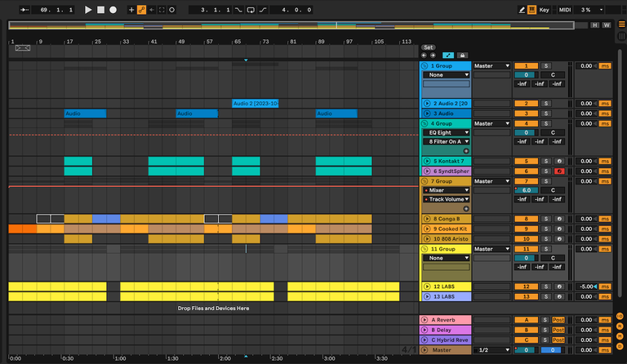627x364 pixels.
Task: Unfold the 9 Cooked Kit track
Action: point(427,229)
